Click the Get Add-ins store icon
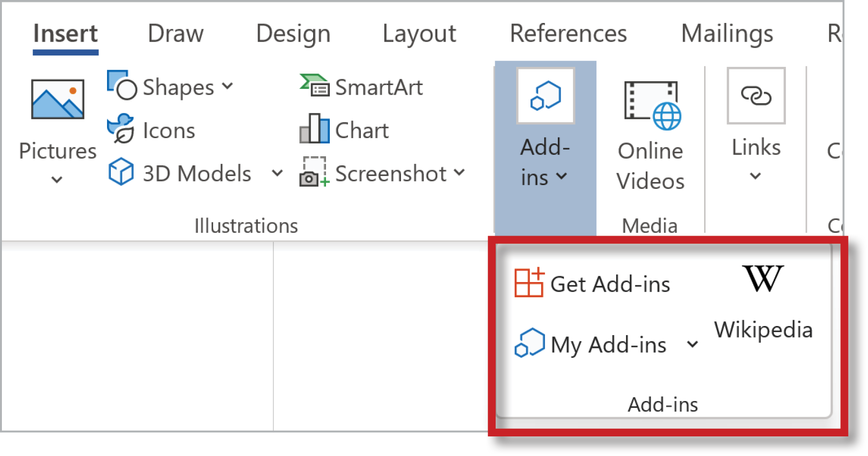This screenshot has height=456, width=868. click(x=529, y=282)
